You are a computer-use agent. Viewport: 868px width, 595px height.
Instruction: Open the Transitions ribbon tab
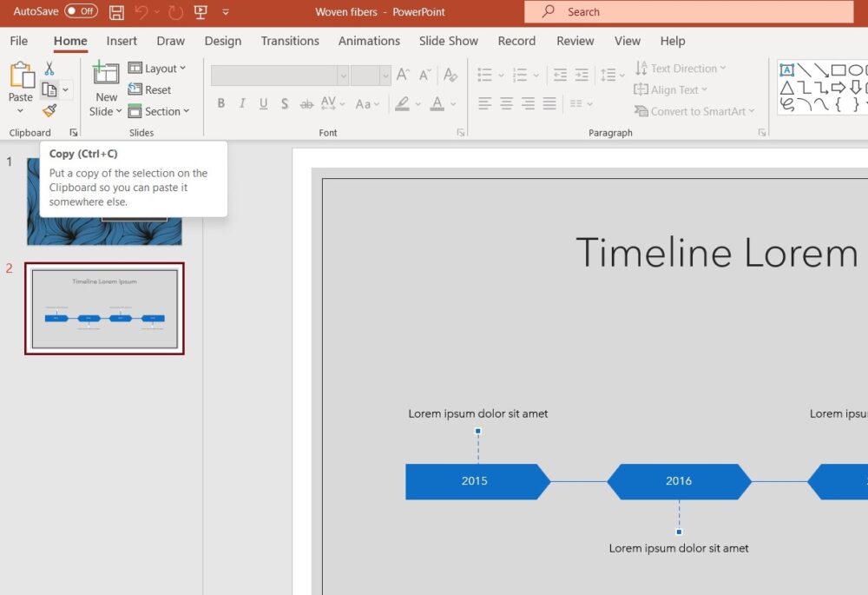290,41
